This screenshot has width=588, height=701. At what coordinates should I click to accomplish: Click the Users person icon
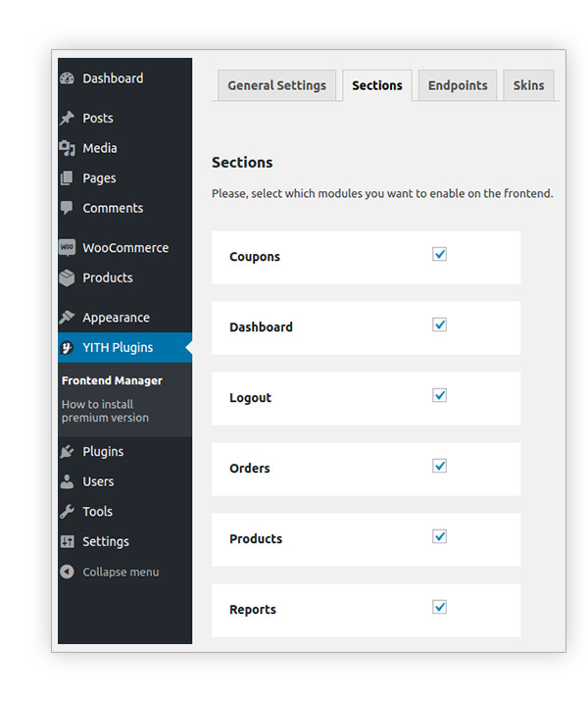(67, 481)
